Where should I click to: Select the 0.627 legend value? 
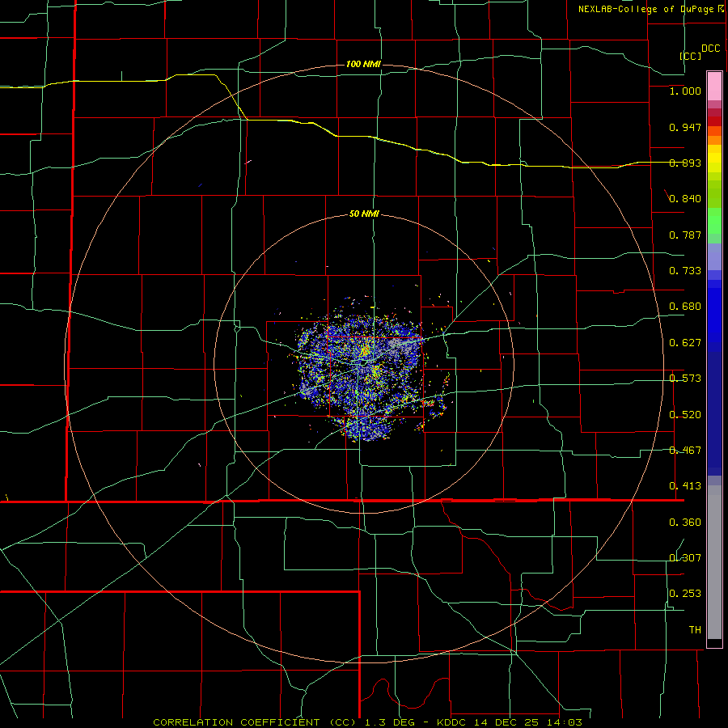point(685,343)
